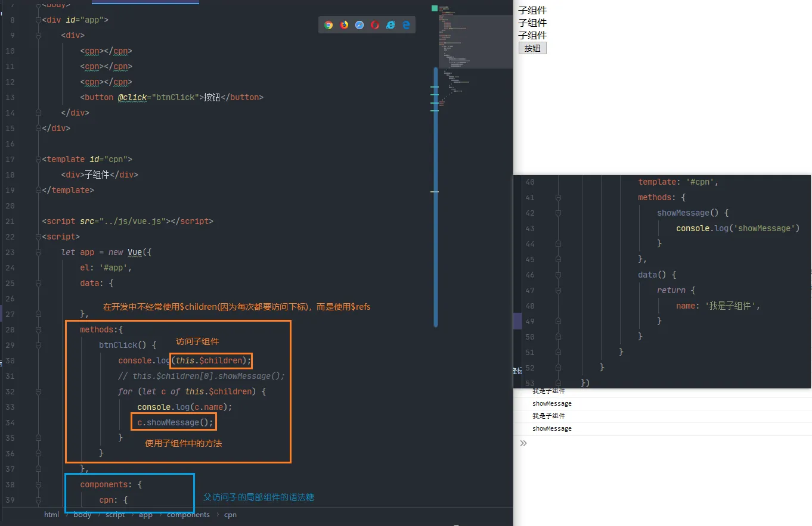
Task: Open page in Firefox browser icon
Action: pyautogui.click(x=344, y=25)
